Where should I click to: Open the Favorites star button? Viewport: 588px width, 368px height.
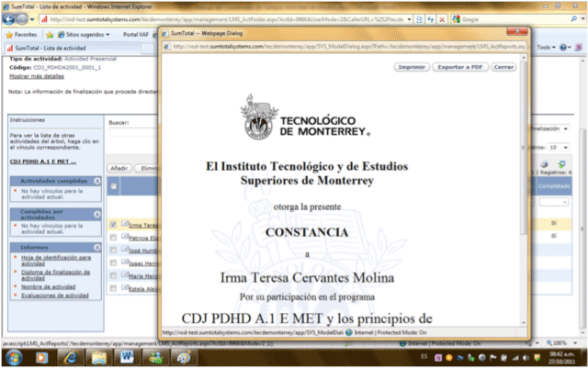(x=21, y=35)
